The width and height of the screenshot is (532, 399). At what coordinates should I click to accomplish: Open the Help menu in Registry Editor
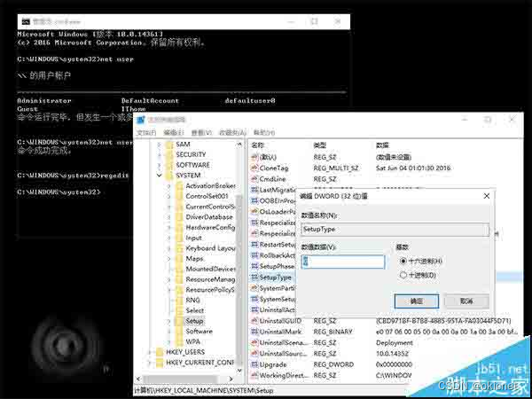pyautogui.click(x=264, y=132)
